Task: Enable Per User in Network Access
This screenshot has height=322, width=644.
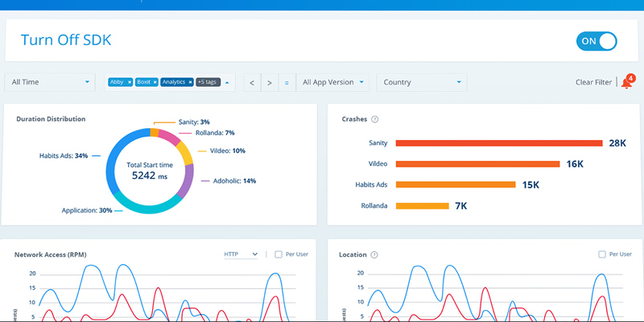Action: [x=279, y=254]
